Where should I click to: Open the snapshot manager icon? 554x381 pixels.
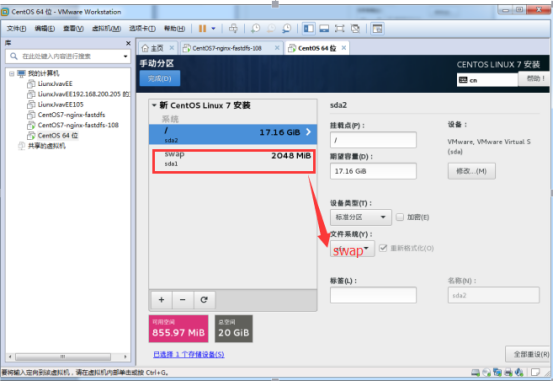(287, 29)
